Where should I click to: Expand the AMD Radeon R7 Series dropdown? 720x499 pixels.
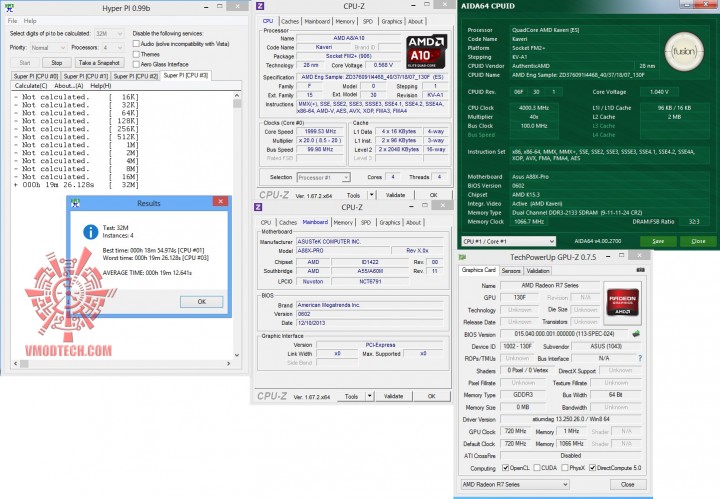(515, 484)
